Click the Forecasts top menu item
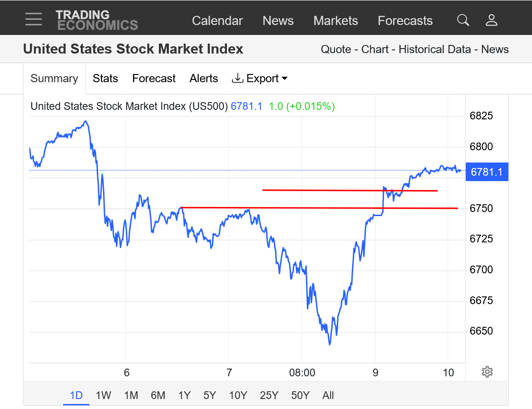Screen dimensions: 532x409 click(405, 21)
